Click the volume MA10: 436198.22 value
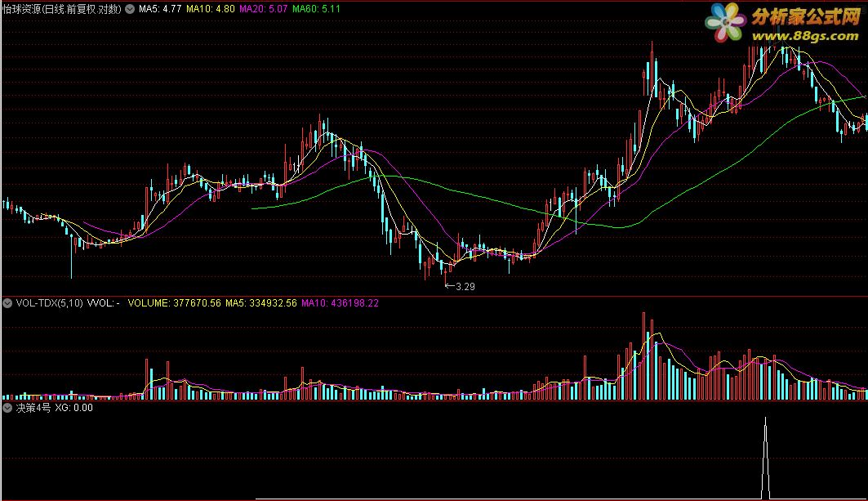This screenshot has width=868, height=501. (340, 303)
